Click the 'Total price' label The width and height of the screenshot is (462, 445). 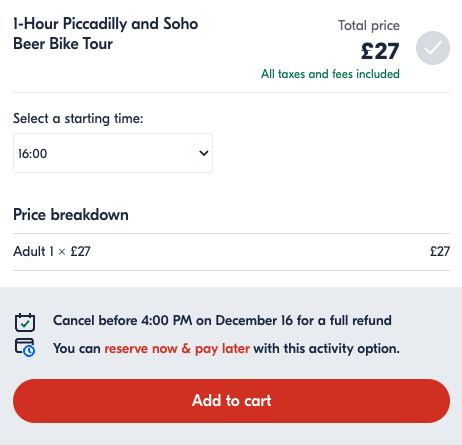[369, 26]
